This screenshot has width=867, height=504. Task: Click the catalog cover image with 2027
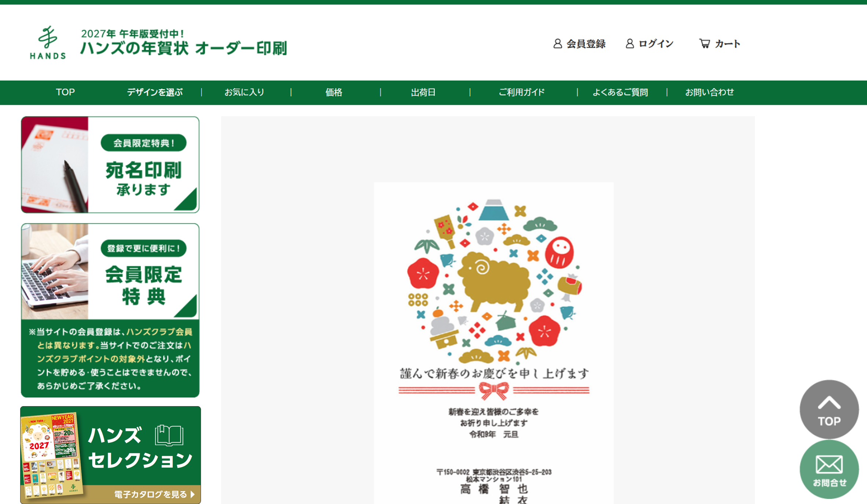pyautogui.click(x=51, y=455)
